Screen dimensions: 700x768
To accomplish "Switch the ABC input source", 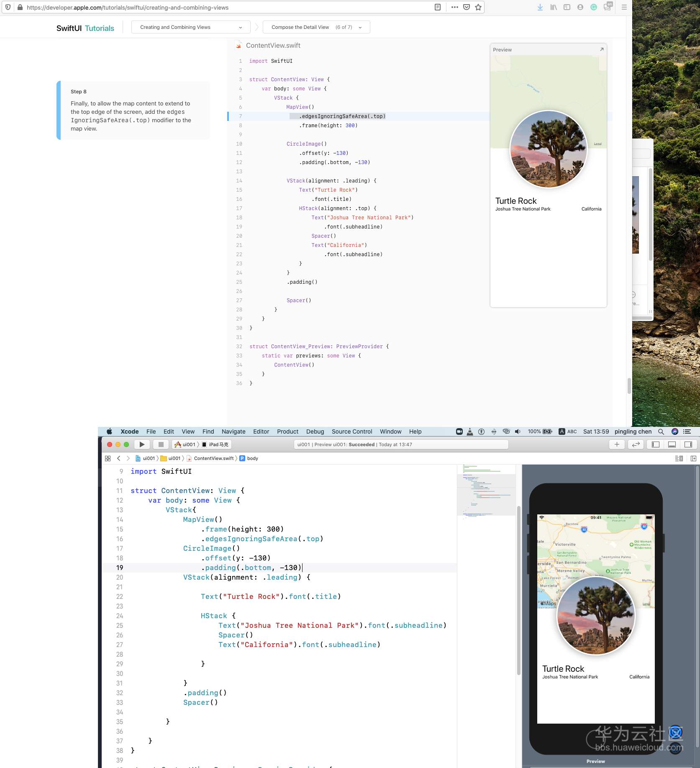I will click(568, 432).
